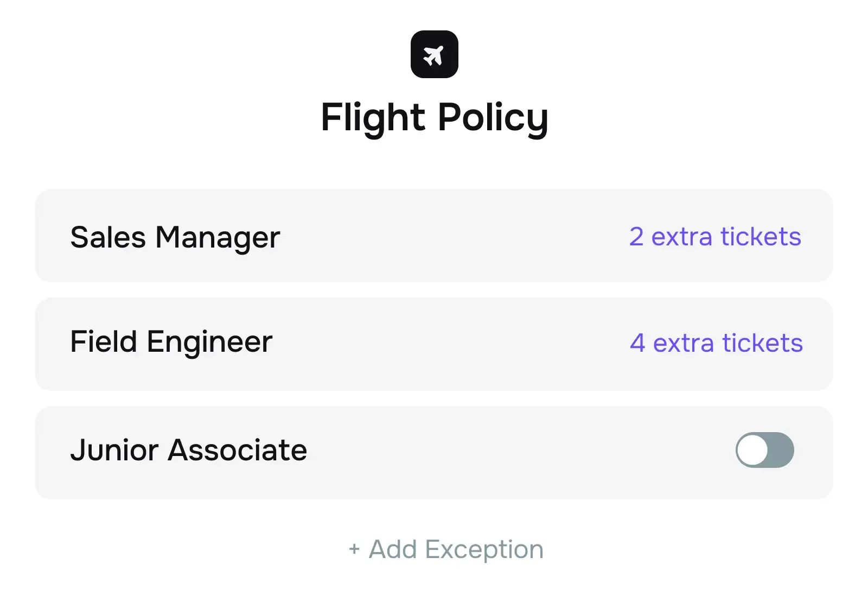Adjust the extra tickets option on Sales Manager row
This screenshot has height=608, width=868.
click(x=715, y=236)
